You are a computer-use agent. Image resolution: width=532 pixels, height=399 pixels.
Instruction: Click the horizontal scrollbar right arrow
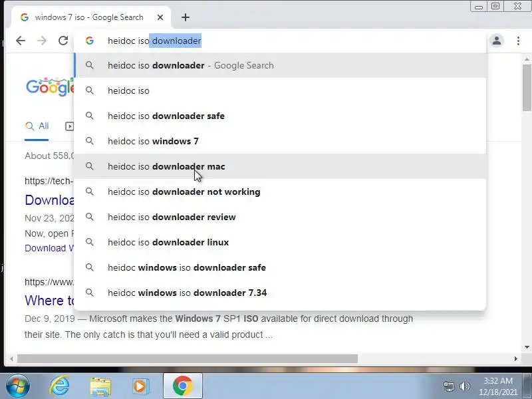516,358
